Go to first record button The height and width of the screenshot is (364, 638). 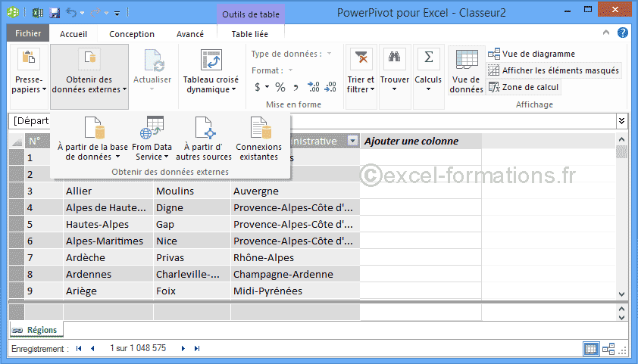tap(79, 349)
